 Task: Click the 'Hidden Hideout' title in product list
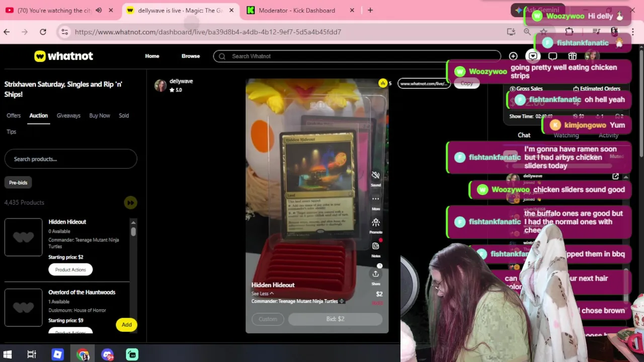click(x=67, y=222)
